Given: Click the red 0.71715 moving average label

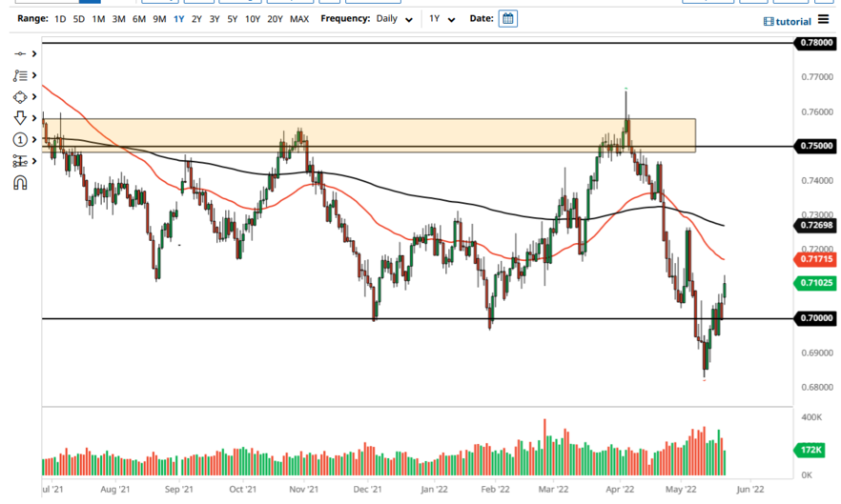Looking at the screenshot, I should coord(815,259).
